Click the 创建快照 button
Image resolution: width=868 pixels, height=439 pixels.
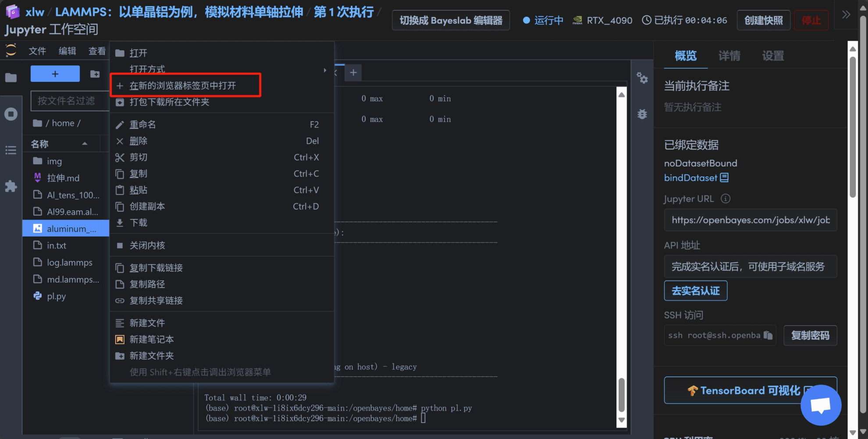tap(763, 21)
